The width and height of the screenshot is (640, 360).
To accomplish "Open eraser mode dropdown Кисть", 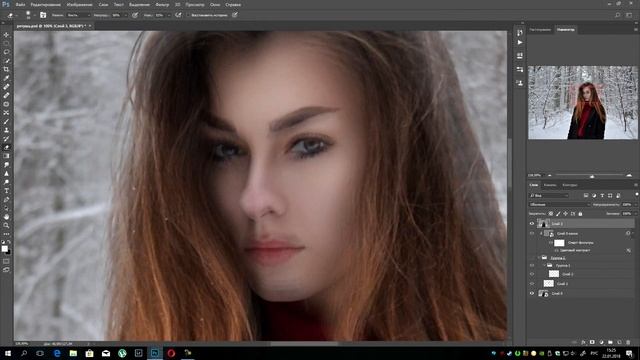I will click(x=79, y=15).
